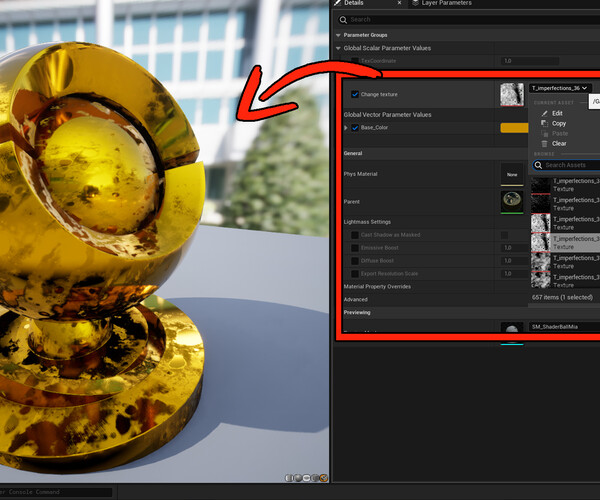The image size is (600, 500).
Task: Click the Change texture thumbnail preview
Action: pyautogui.click(x=512, y=94)
